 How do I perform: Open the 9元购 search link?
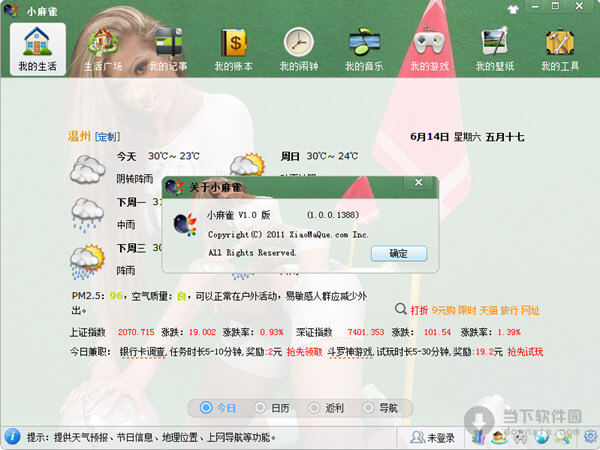point(443,310)
